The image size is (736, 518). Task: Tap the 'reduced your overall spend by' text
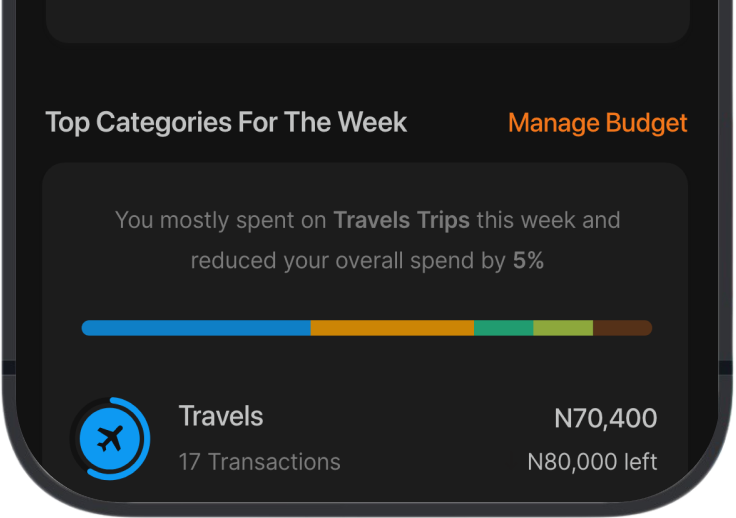coord(348,261)
